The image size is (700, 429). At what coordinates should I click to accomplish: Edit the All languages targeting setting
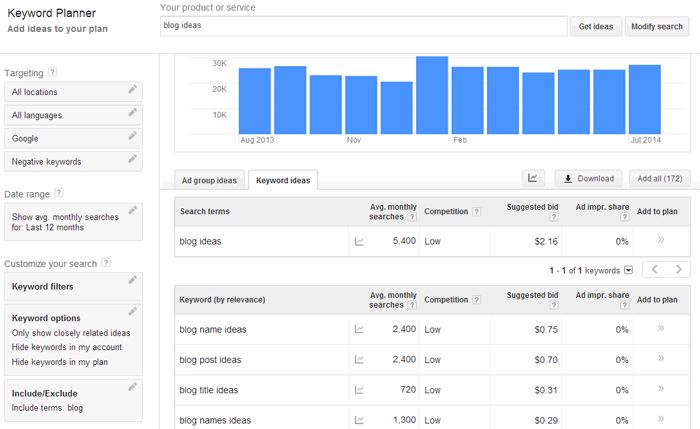coord(132,114)
